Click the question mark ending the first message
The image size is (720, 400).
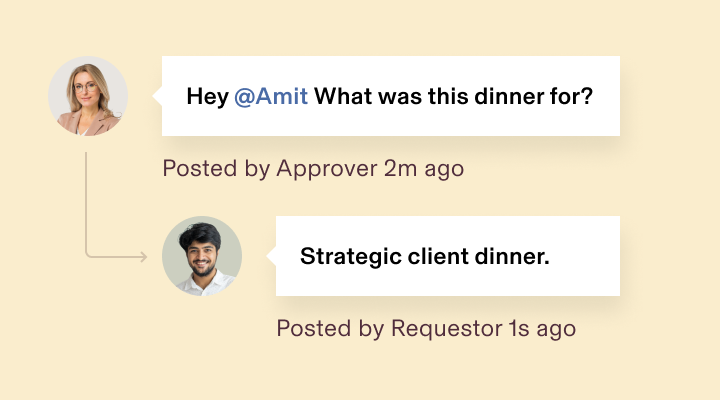click(x=587, y=96)
